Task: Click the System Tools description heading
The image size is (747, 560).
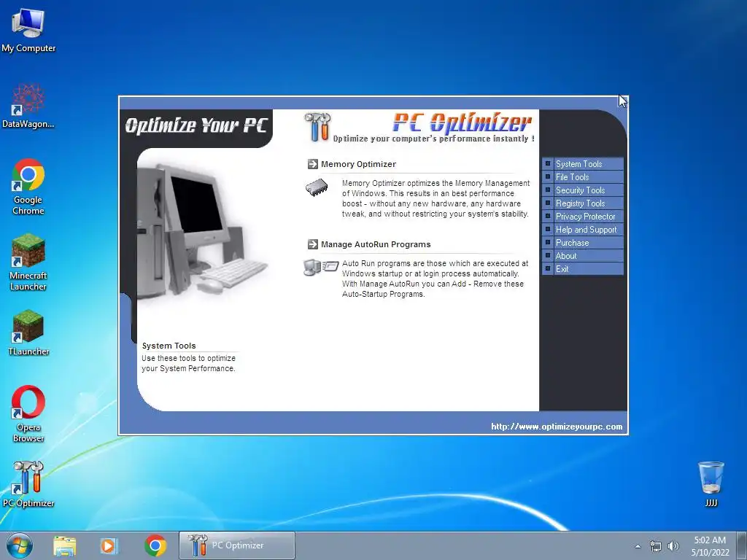Action: (169, 346)
